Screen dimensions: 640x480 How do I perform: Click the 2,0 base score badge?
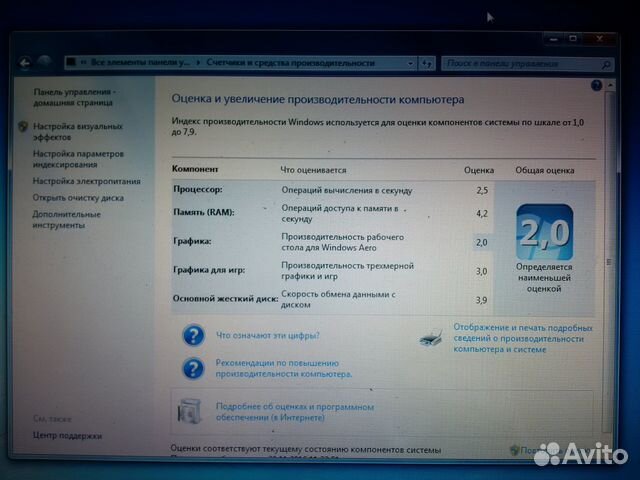click(x=544, y=232)
